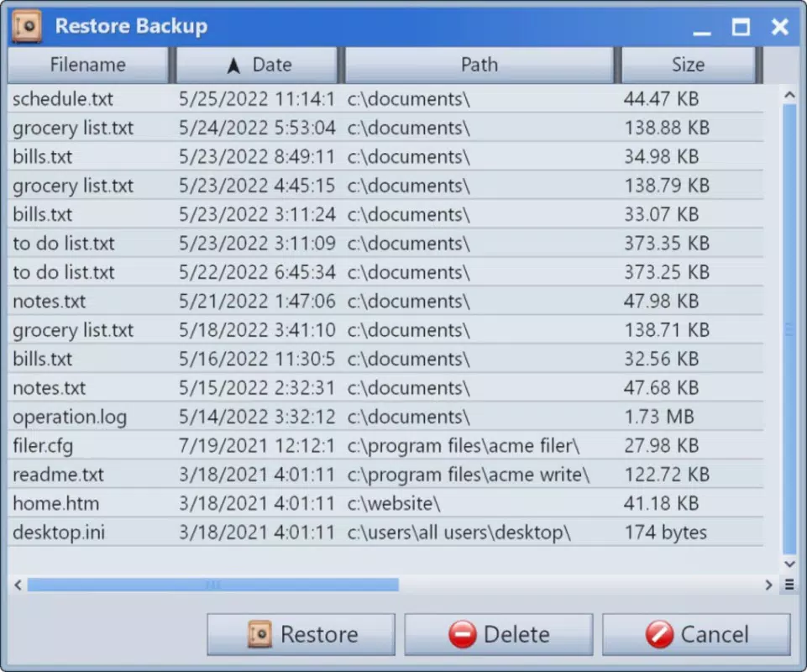Click the horizontal scrollbar right arrow

tap(768, 585)
